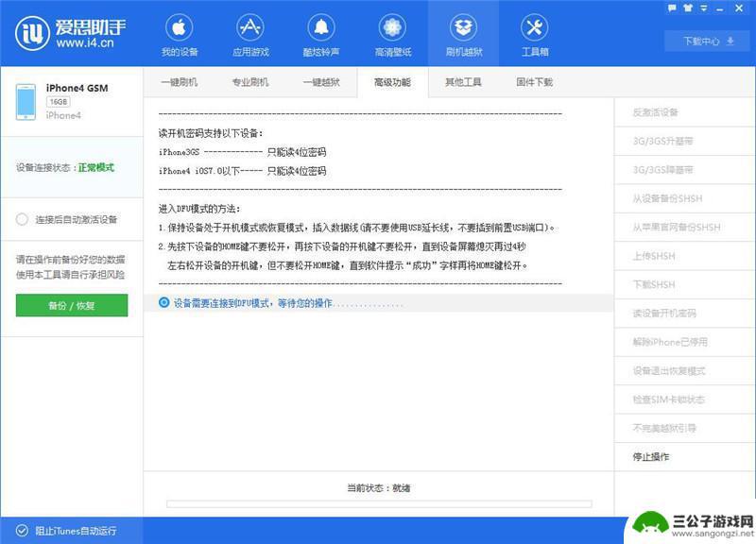The image size is (756, 544).
Task: Open the 刷机越狱 flash and jailbreak section
Action: pyautogui.click(x=463, y=35)
